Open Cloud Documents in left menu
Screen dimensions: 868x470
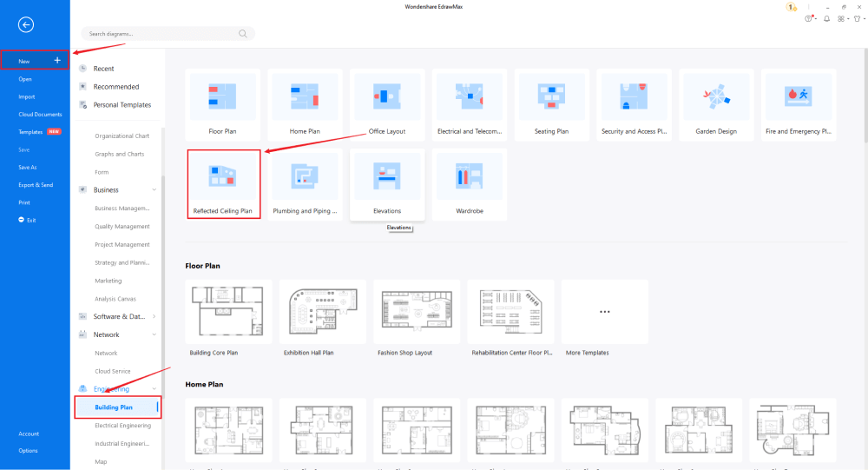tap(40, 114)
